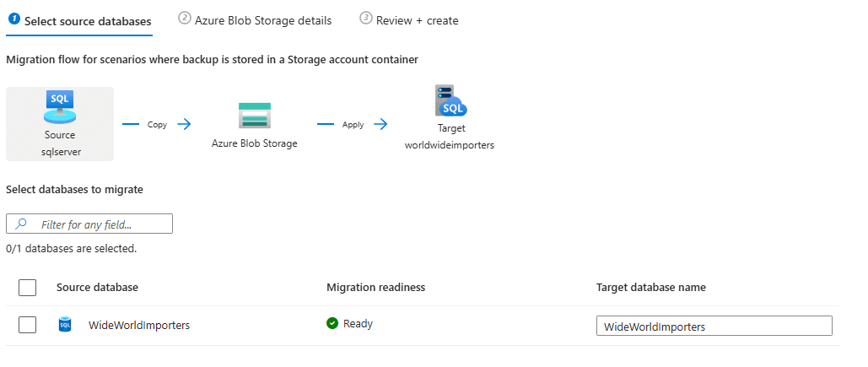Sort by Migration readiness column header
The image size is (868, 367).
coord(376,288)
